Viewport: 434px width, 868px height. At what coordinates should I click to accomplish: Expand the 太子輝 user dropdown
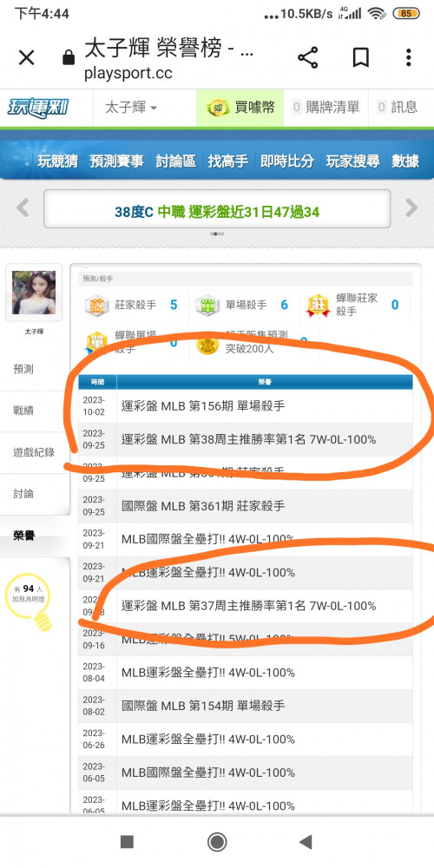(x=131, y=108)
